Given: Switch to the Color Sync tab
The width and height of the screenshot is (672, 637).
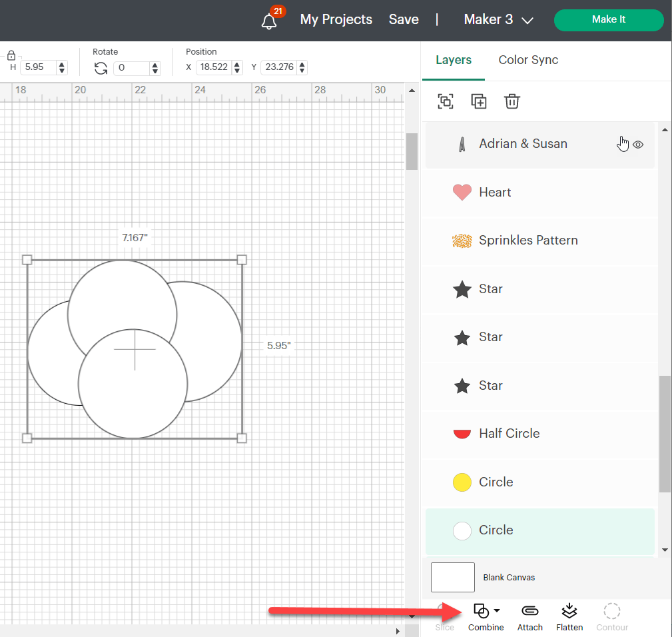Looking at the screenshot, I should tap(528, 60).
